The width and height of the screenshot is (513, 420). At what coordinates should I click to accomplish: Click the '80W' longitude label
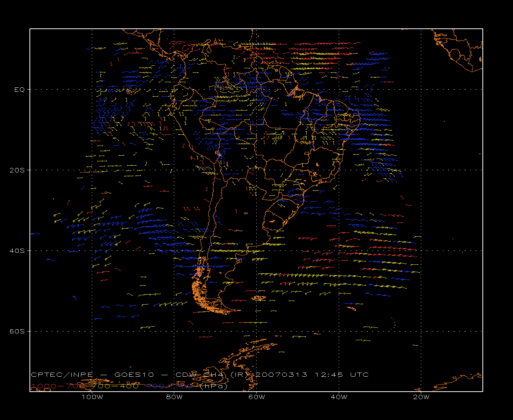click(x=174, y=397)
